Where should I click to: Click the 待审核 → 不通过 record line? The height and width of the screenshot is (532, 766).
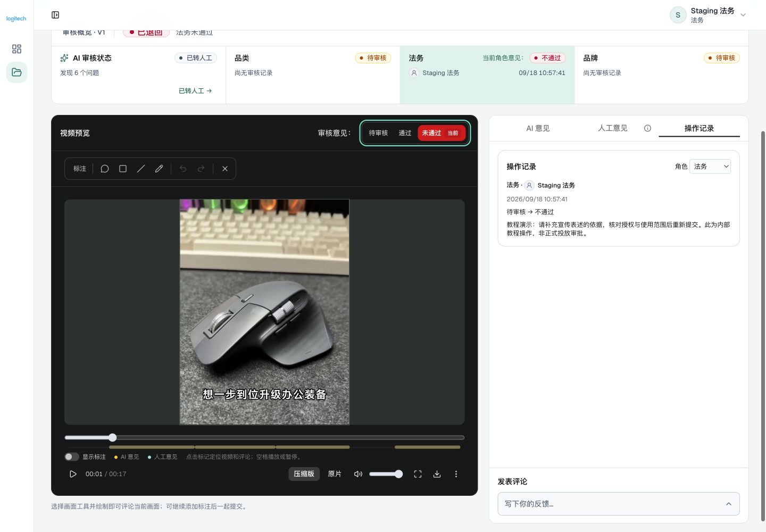coord(530,212)
